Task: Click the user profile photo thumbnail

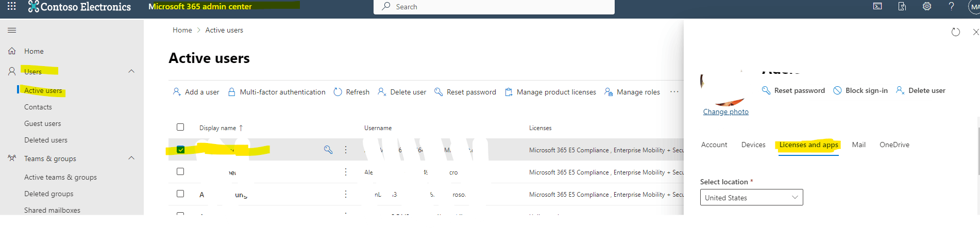Action: click(x=723, y=88)
